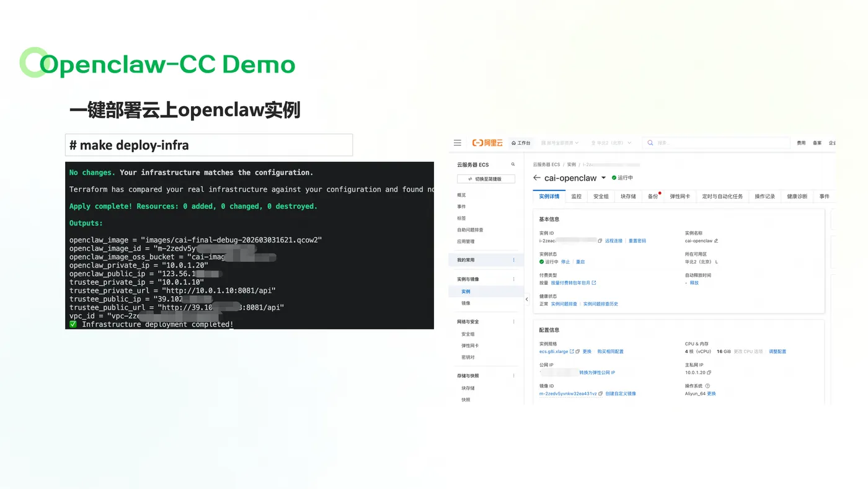Open the more-options dots beside 网络与安全

point(513,321)
